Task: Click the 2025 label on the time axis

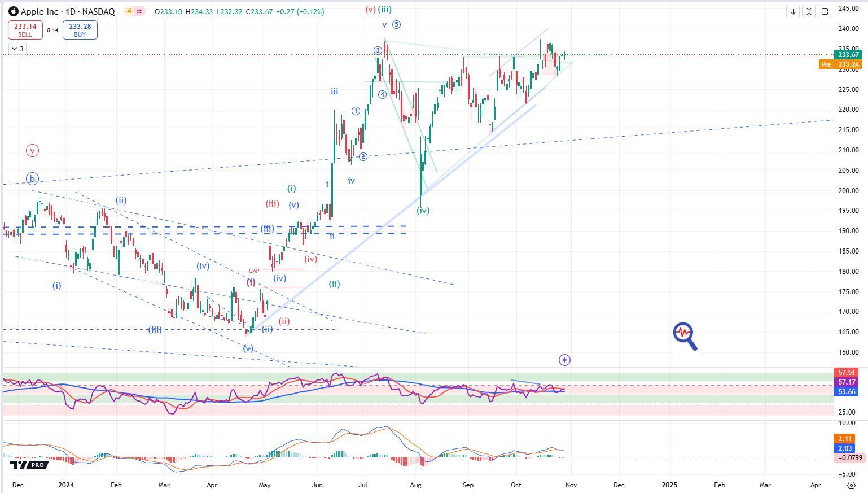Action: click(x=669, y=485)
